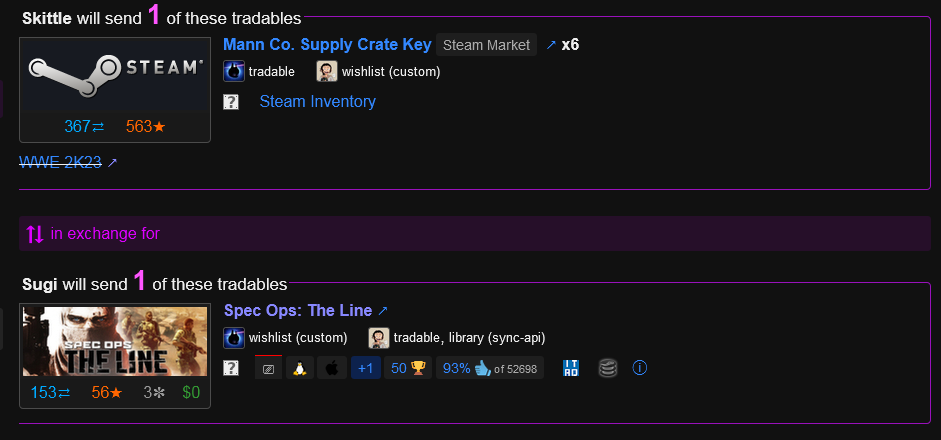Open the external arrow beside Steam Market tag
The image size is (941, 440).
[551, 45]
